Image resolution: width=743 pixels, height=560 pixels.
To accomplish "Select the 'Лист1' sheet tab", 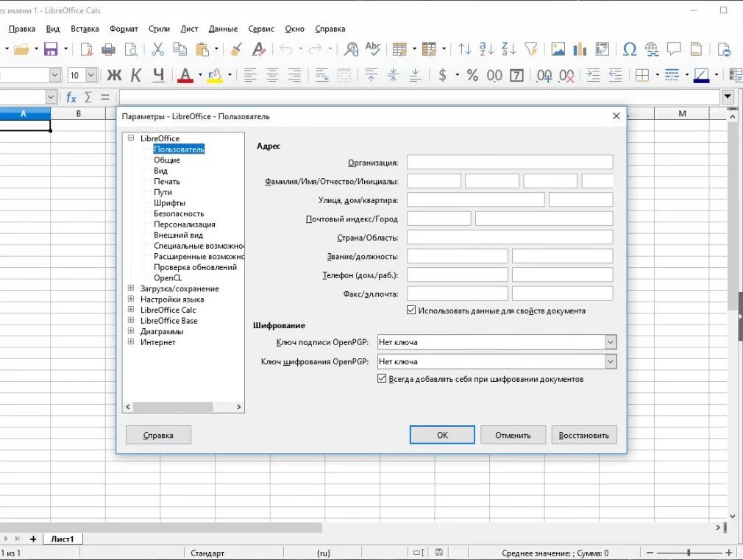I will point(62,539).
